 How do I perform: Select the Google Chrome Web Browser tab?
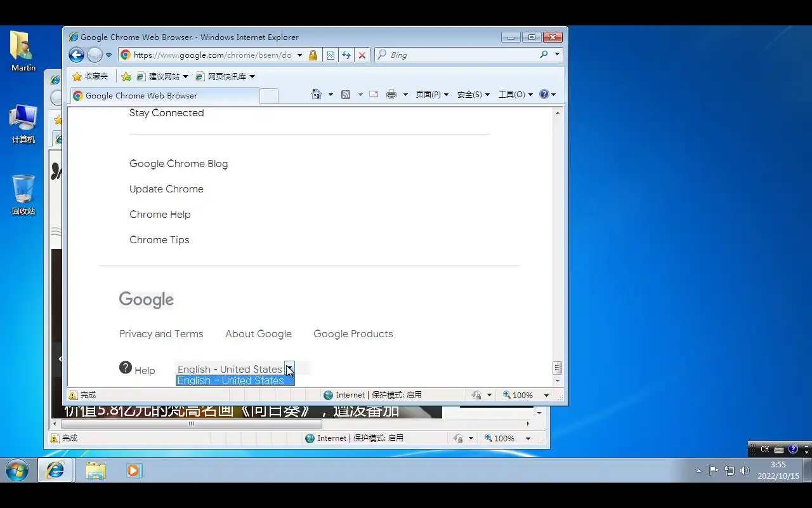165,96
